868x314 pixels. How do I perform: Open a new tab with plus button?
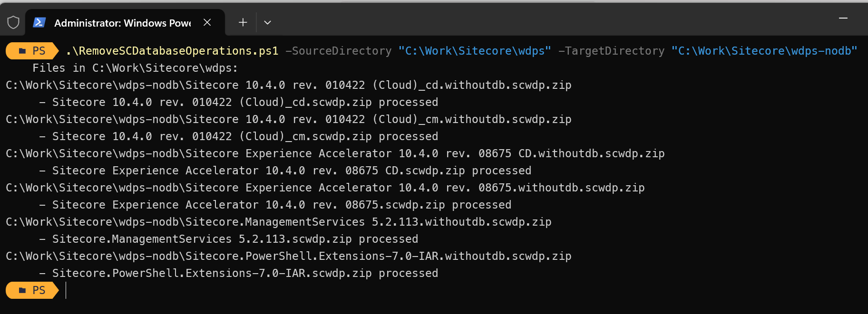click(243, 22)
